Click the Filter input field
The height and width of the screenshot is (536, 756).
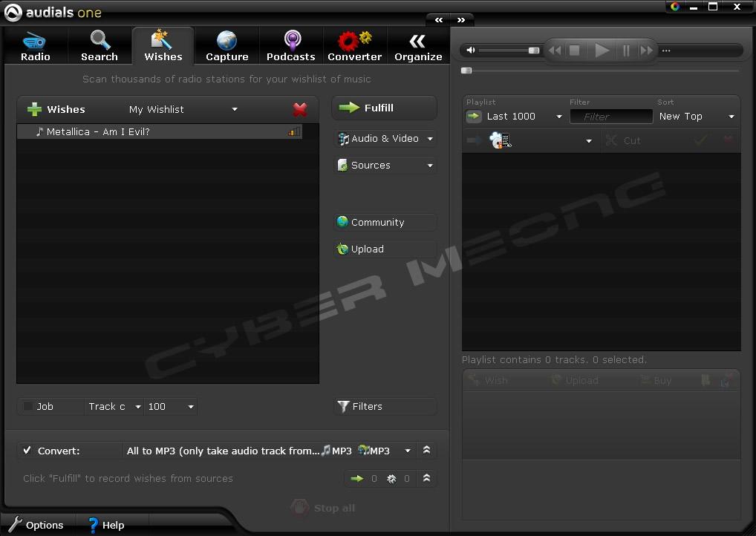click(x=611, y=117)
